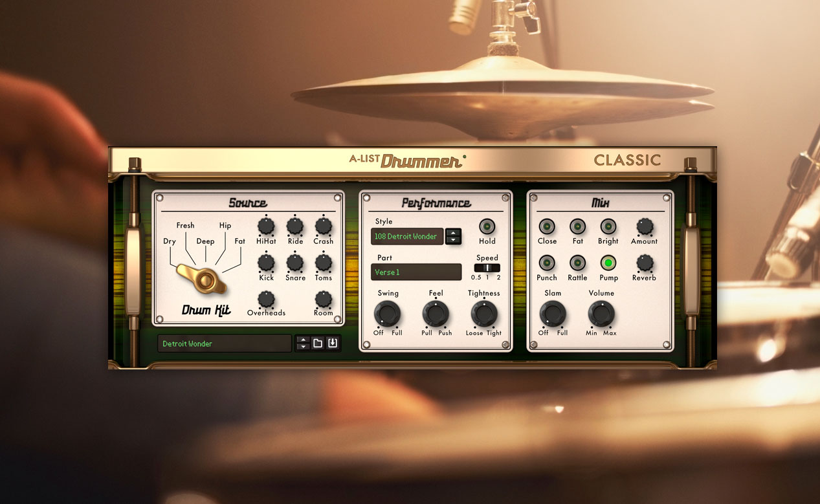This screenshot has width=820, height=504.
Task: Click the Ride knob
Action: 295,226
